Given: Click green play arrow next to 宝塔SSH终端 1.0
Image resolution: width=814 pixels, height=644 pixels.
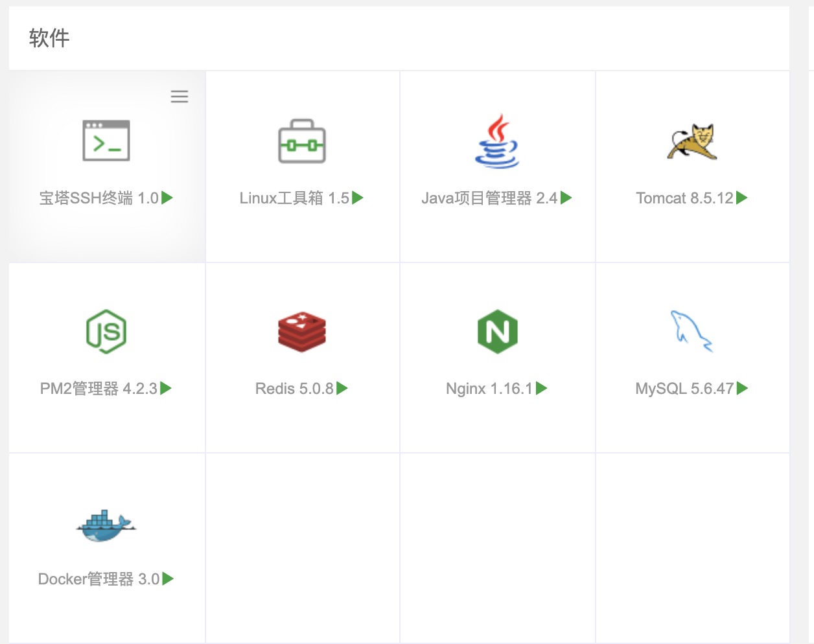Looking at the screenshot, I should coord(167,198).
